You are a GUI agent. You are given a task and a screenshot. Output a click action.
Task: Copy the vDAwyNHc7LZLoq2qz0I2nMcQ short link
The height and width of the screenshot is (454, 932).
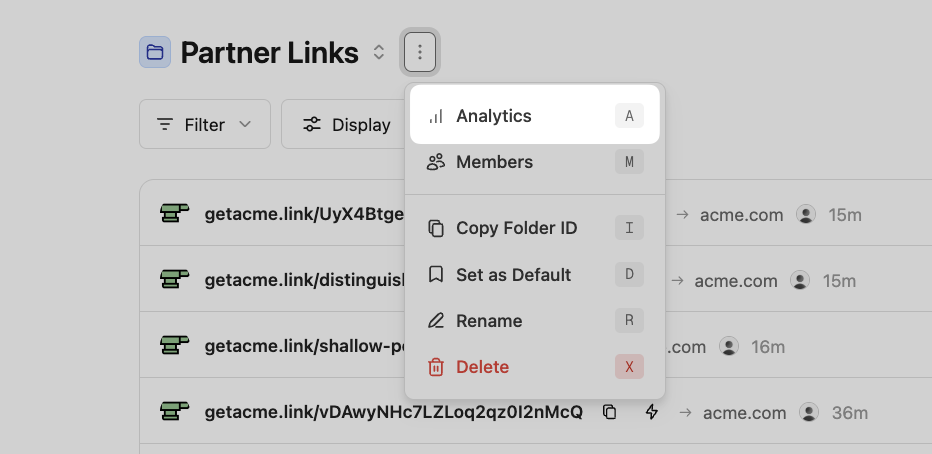pos(609,412)
